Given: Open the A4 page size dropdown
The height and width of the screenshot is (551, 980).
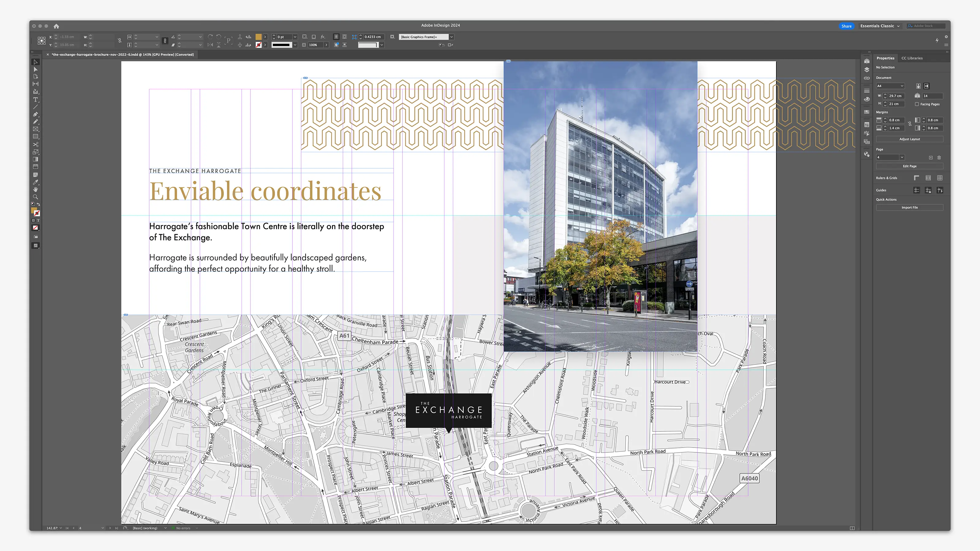Looking at the screenshot, I should [890, 86].
